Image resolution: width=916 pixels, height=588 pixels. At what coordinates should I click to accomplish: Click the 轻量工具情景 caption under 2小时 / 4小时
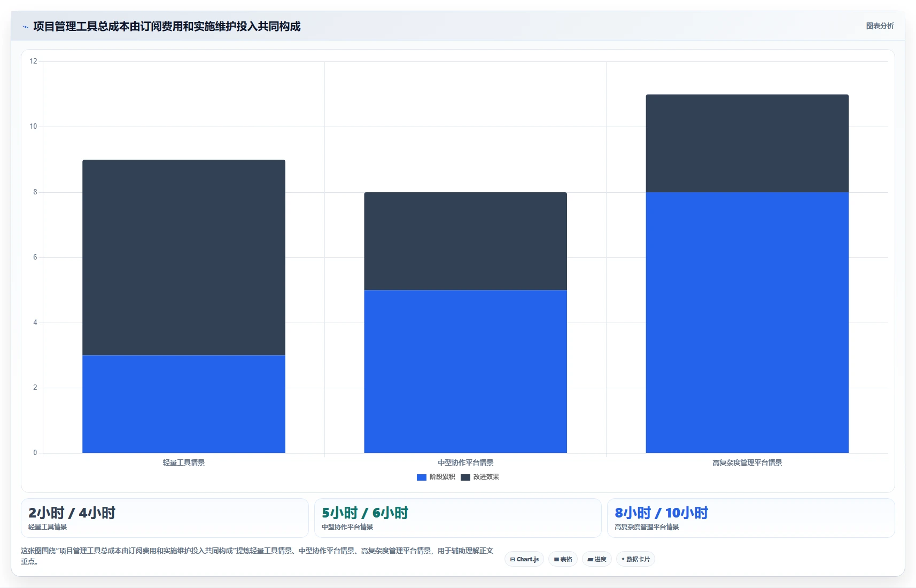(x=48, y=527)
